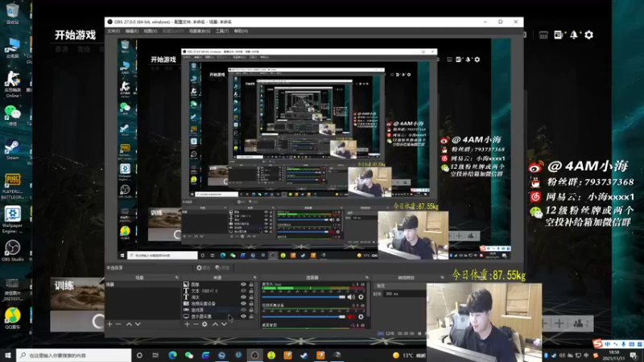
Task: Adjust the second mixer channel volume slider
Action: 303,317
